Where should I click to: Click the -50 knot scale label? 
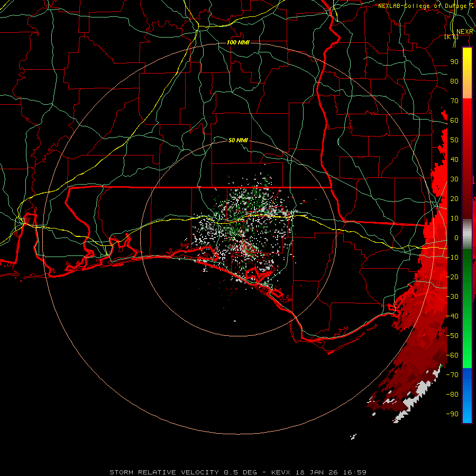[452, 336]
